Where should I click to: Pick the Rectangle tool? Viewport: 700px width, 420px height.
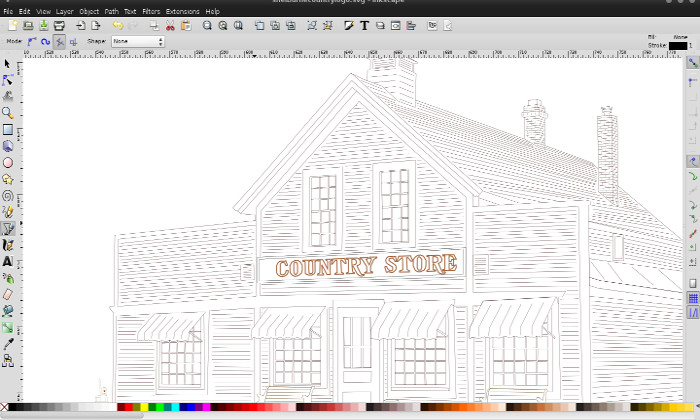(x=7, y=129)
